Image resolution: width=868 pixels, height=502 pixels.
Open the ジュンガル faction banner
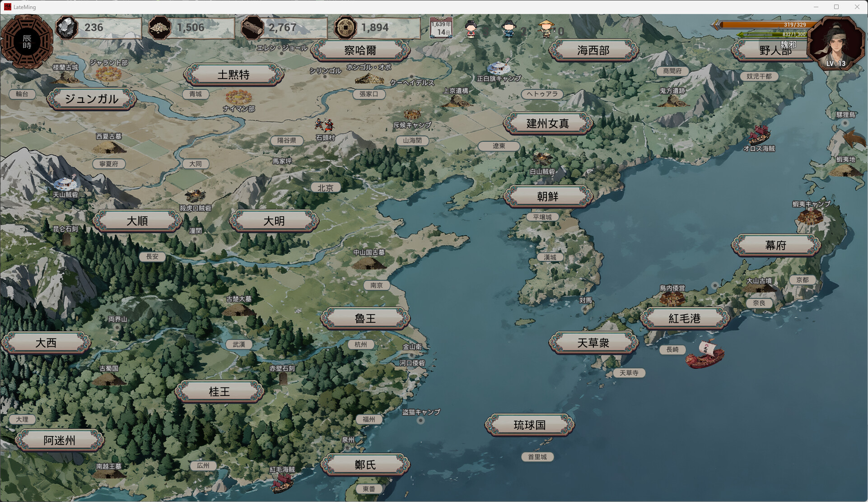pyautogui.click(x=92, y=99)
